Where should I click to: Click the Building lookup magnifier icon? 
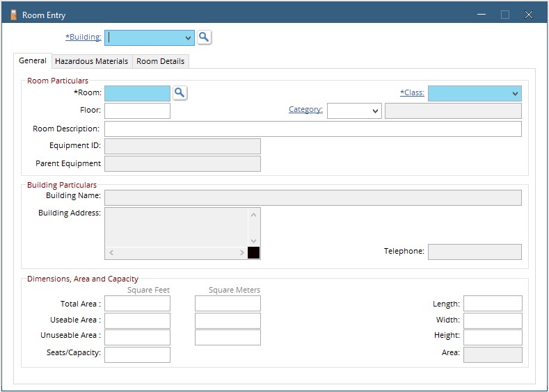204,38
